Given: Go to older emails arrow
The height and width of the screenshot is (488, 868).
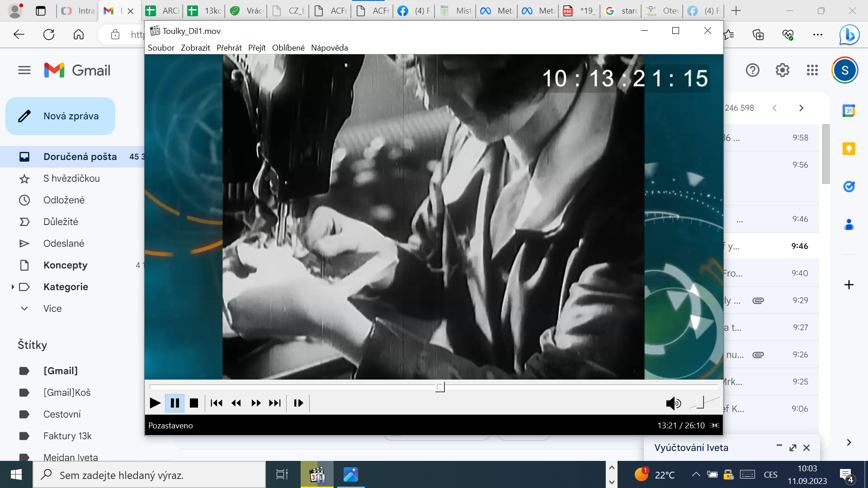Looking at the screenshot, I should click(802, 108).
